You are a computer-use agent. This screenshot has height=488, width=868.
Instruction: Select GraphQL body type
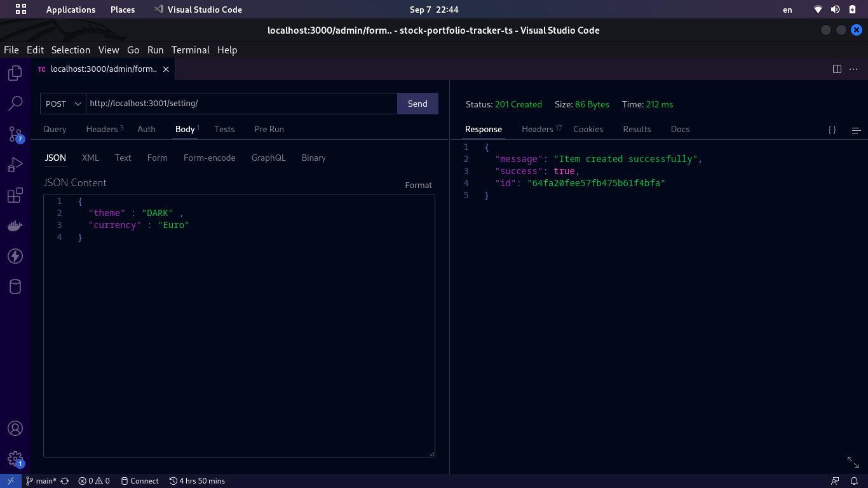point(268,158)
